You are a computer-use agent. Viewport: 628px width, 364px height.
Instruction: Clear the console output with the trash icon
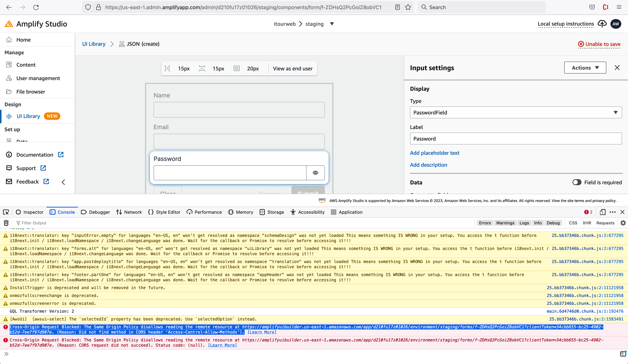pyautogui.click(x=6, y=223)
